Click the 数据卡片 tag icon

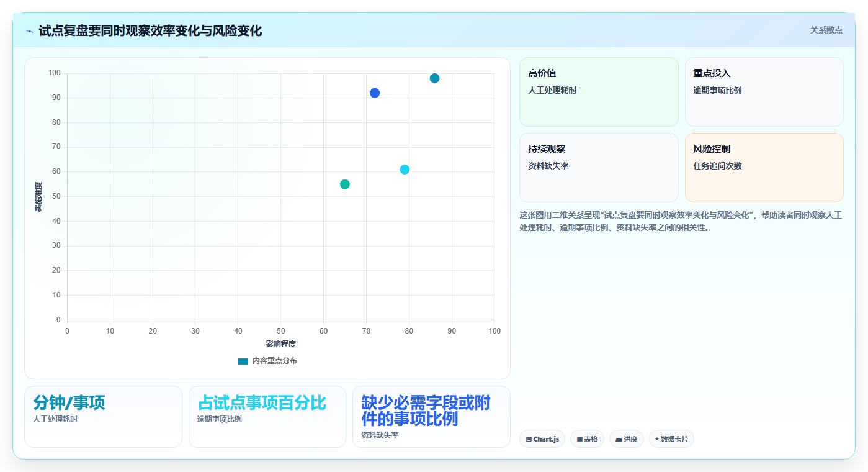point(657,439)
